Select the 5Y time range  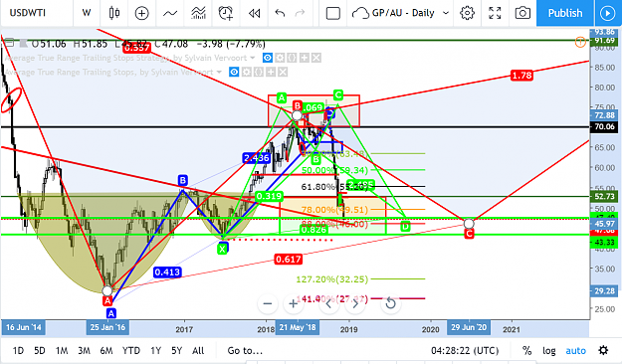176,350
